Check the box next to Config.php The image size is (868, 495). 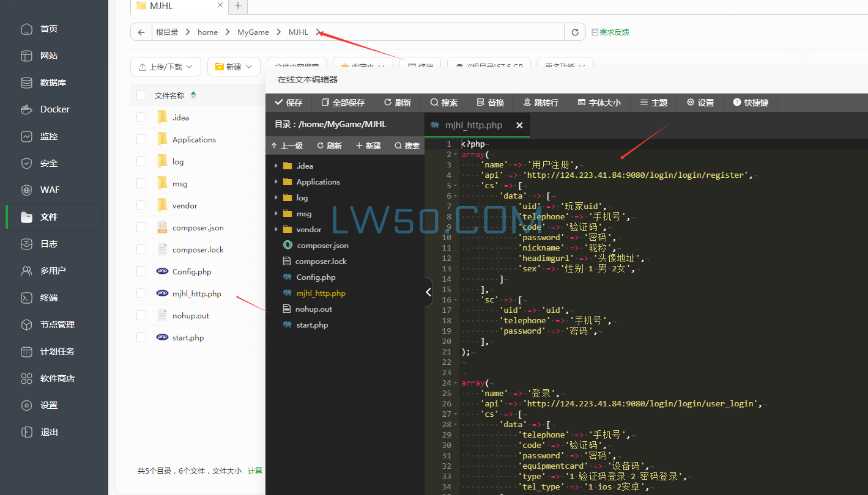(141, 272)
